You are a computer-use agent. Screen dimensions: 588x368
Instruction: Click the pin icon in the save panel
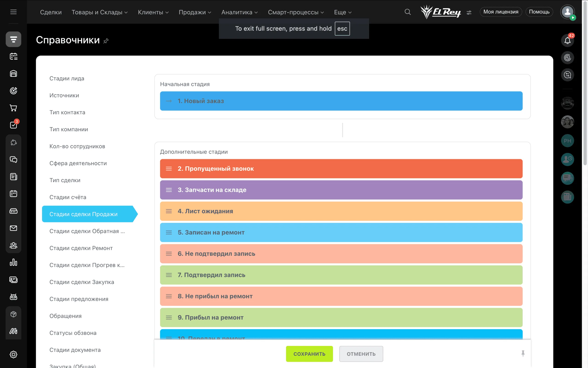523,354
